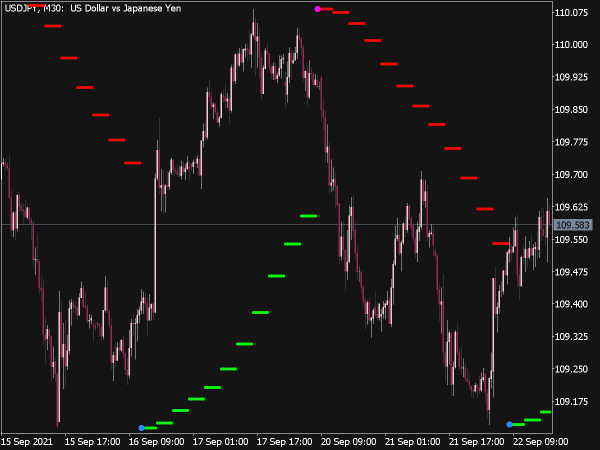
Task: Click price level 109.625 on the scale
Action: 571,207
